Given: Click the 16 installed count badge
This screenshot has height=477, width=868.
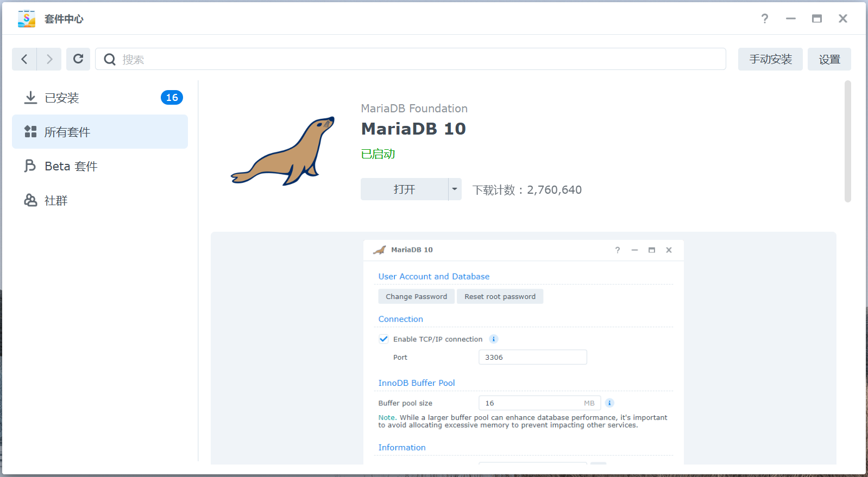Looking at the screenshot, I should (x=172, y=98).
